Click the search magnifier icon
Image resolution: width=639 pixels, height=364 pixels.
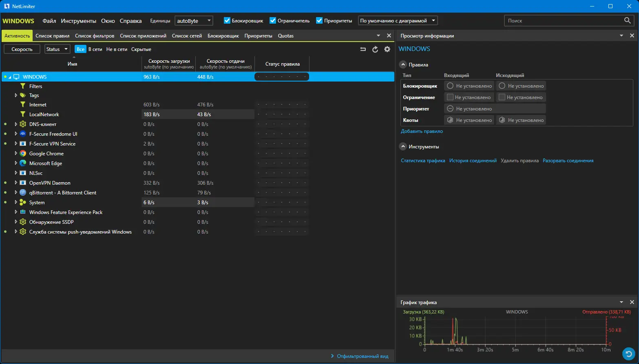point(627,20)
